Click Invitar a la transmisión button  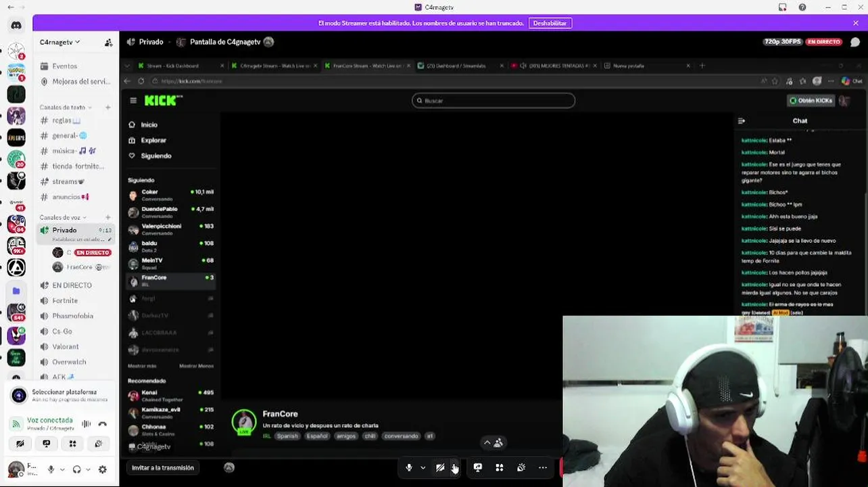click(163, 467)
